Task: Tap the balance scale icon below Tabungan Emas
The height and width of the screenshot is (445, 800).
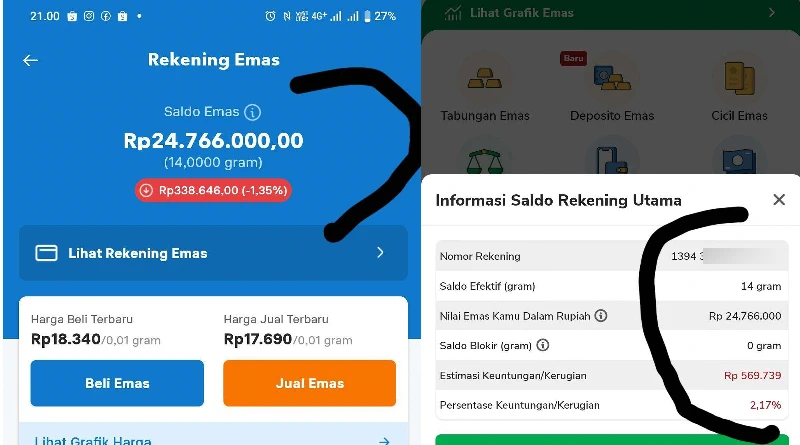Action: [x=485, y=161]
